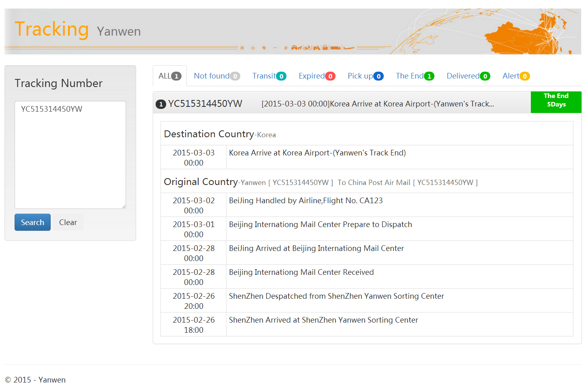Click the number 1 badge beside YC515314450YW

(x=161, y=104)
